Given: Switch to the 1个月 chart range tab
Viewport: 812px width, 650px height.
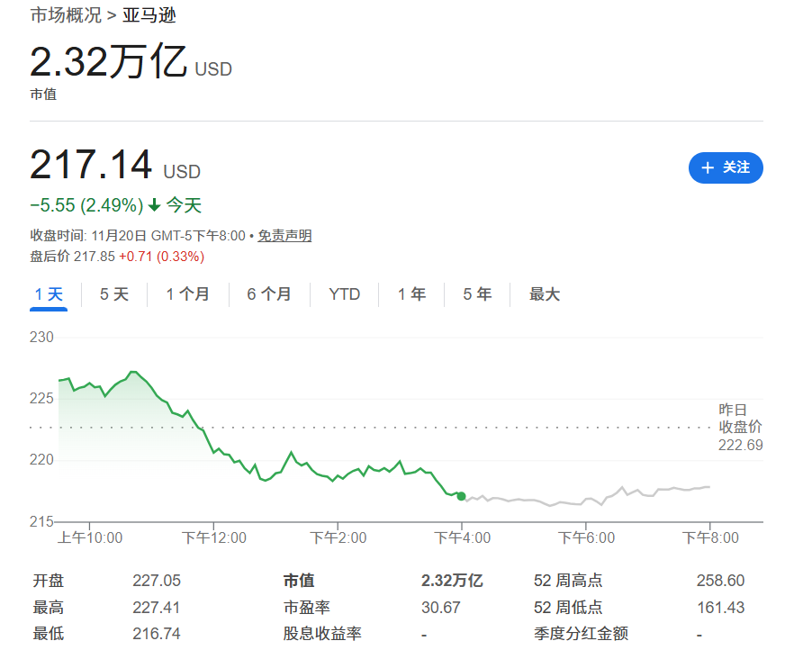Looking at the screenshot, I should tap(187, 294).
